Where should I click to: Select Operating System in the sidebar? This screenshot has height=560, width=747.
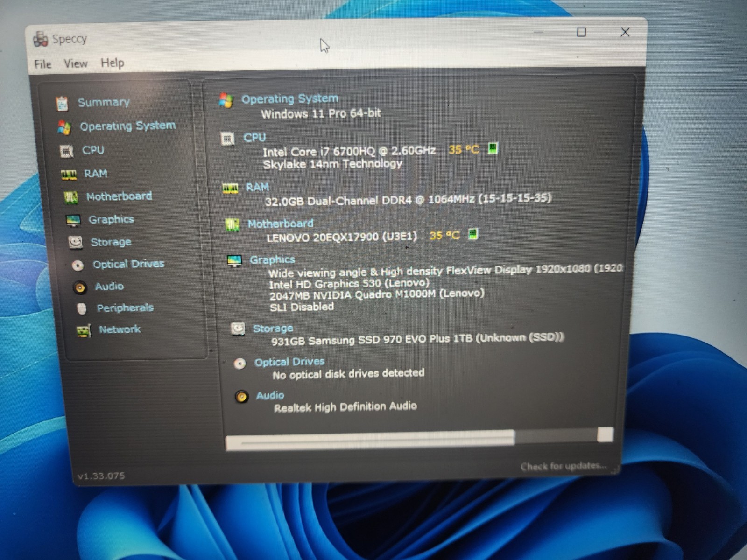click(127, 126)
